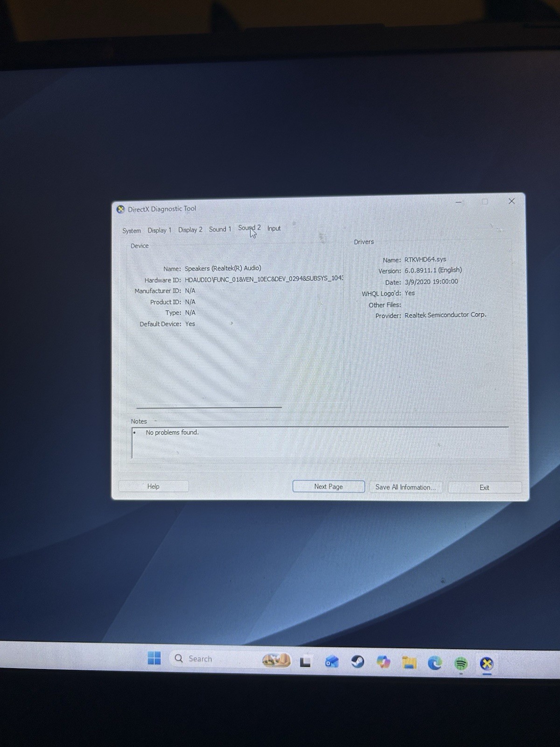Image resolution: width=560 pixels, height=747 pixels.
Task: Click the DirectX Diagnostic Tool taskbar icon
Action: pos(487,664)
